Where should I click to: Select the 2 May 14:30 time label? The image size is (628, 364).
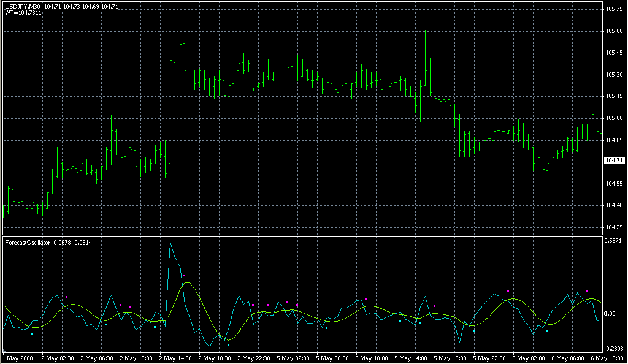[177, 357]
